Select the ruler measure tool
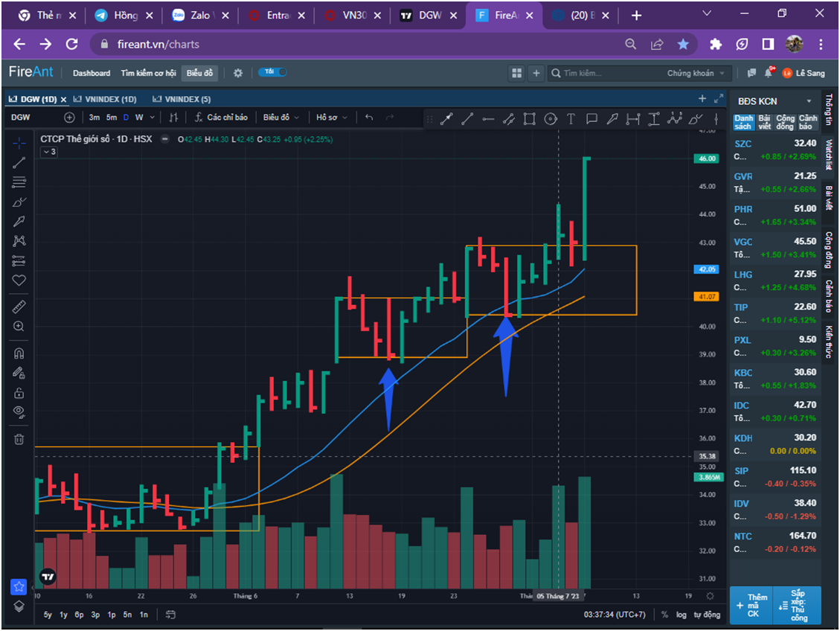 (x=19, y=306)
